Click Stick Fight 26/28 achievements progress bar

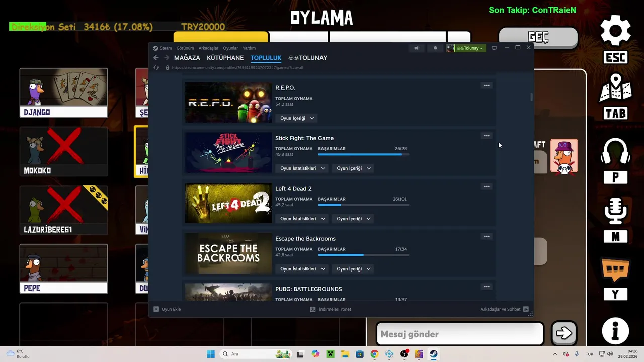[363, 154]
